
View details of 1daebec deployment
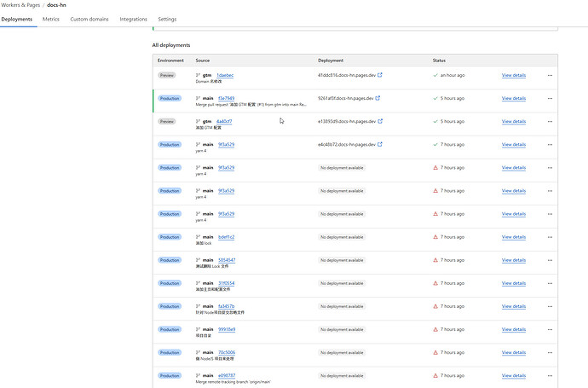point(514,75)
